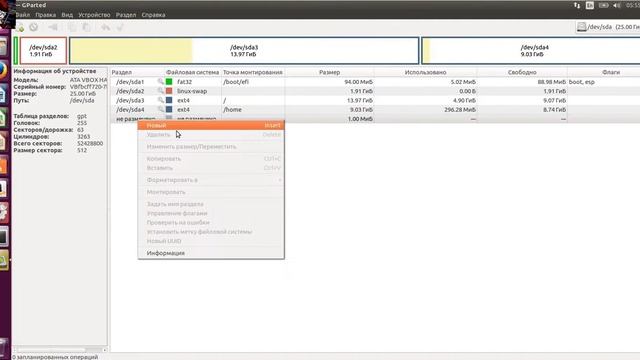This screenshot has height=360, width=640.
Task: Click the '296.28 МиБ' used value
Action: (460, 109)
